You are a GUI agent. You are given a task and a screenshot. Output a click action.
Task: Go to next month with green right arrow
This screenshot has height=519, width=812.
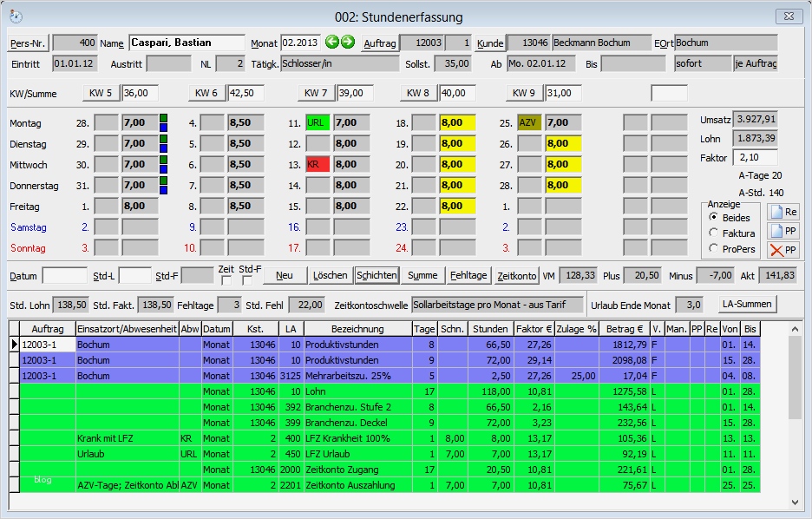tap(348, 43)
